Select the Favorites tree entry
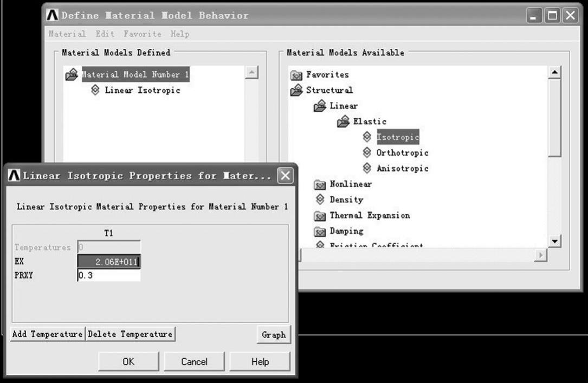588x383 pixels. point(327,75)
